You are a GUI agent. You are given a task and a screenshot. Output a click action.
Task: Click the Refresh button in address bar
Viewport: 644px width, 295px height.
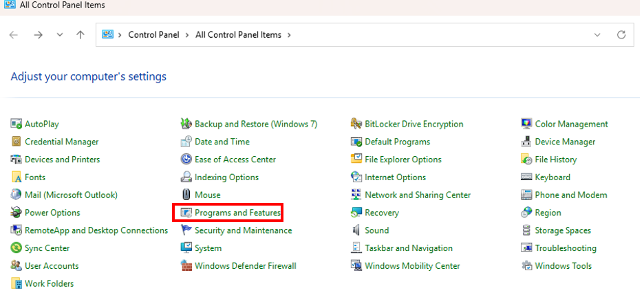pos(621,34)
